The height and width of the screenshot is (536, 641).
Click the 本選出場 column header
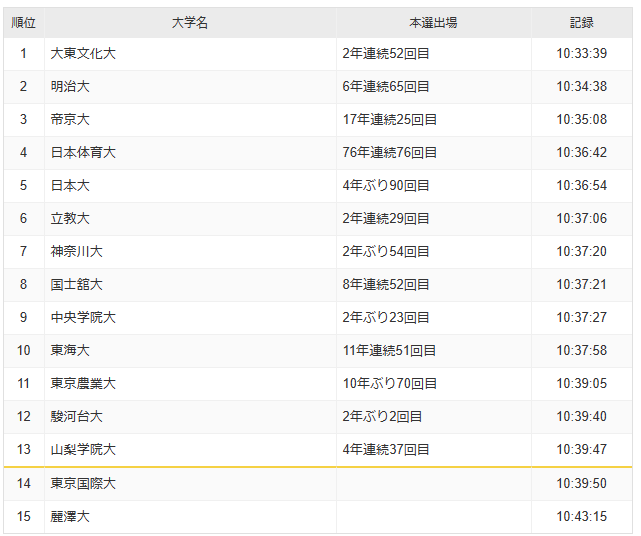tap(433, 22)
